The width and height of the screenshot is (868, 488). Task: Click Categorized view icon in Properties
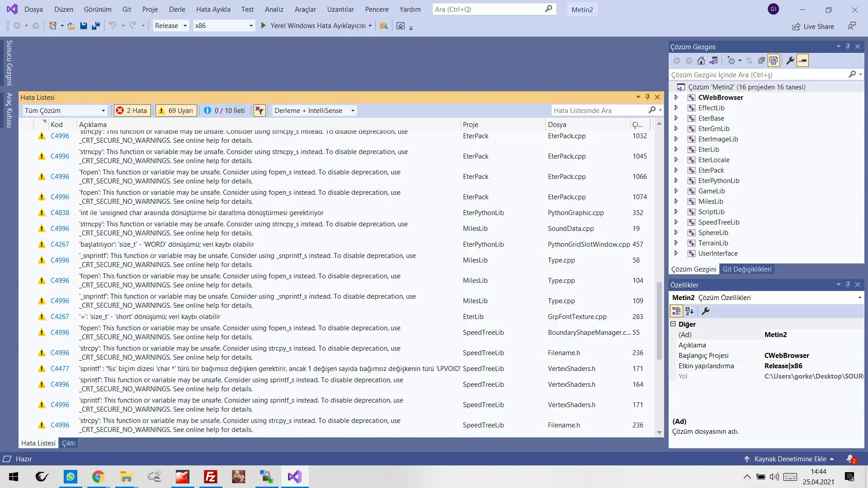point(676,311)
